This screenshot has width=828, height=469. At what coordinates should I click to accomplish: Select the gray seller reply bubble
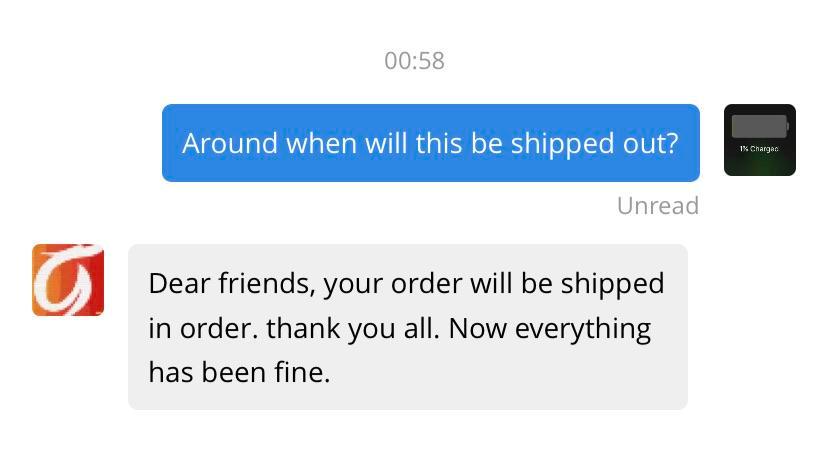(407, 327)
